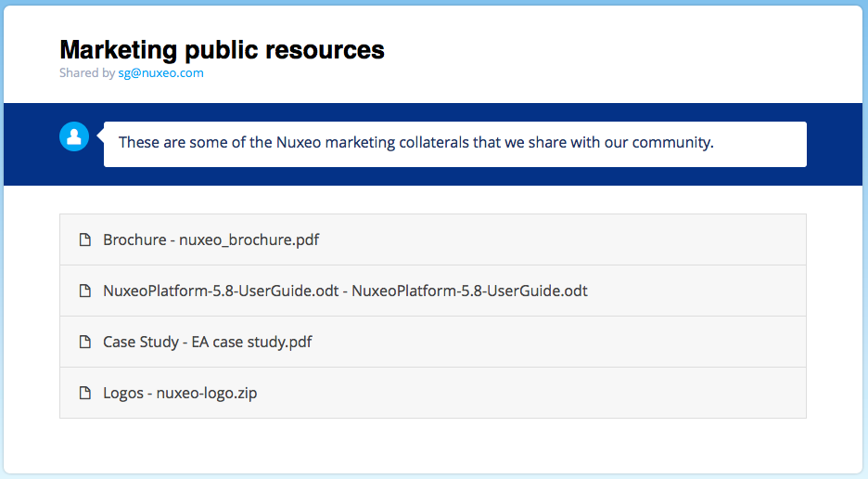Download Logos - nuxeo-logo.zip

click(180, 393)
